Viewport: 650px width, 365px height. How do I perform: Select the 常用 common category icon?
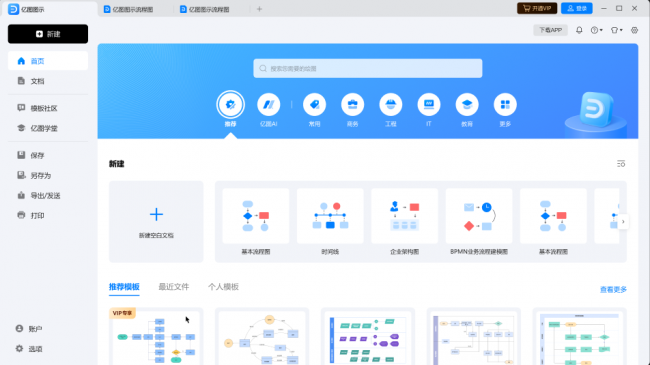click(x=314, y=105)
